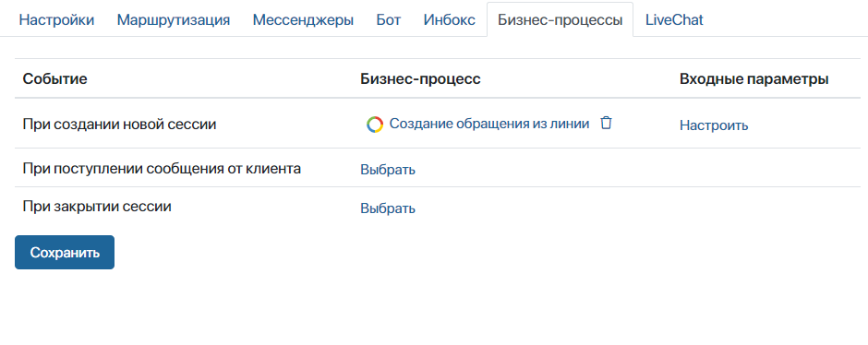
Task: Save changes with the Сохранить button
Action: [65, 253]
